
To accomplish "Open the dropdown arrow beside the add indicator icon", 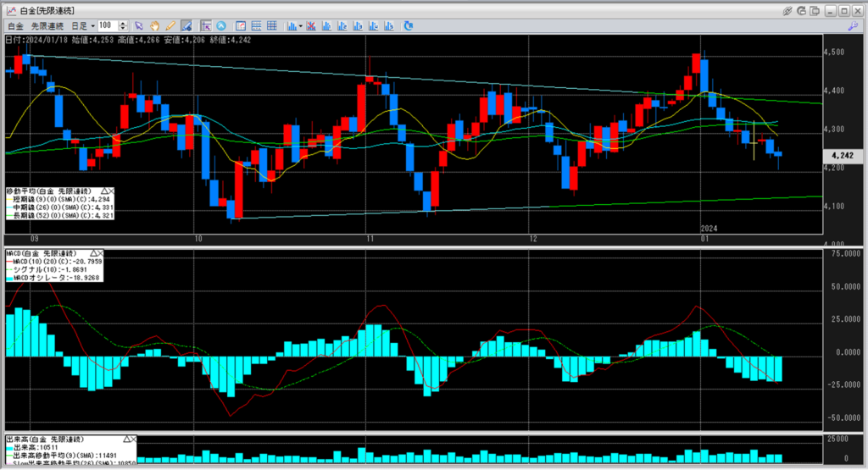I will click(301, 26).
